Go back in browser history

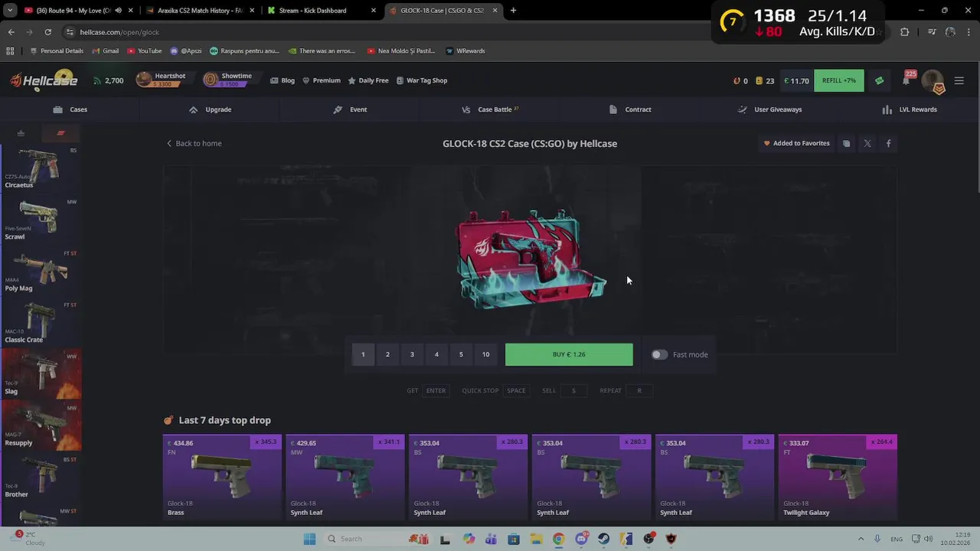click(11, 32)
